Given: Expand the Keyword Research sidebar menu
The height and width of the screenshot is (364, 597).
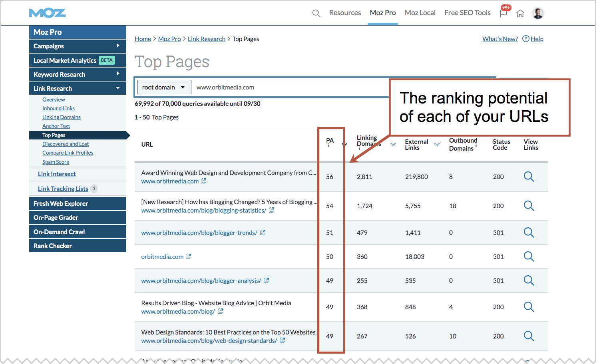Looking at the screenshot, I should [x=78, y=74].
